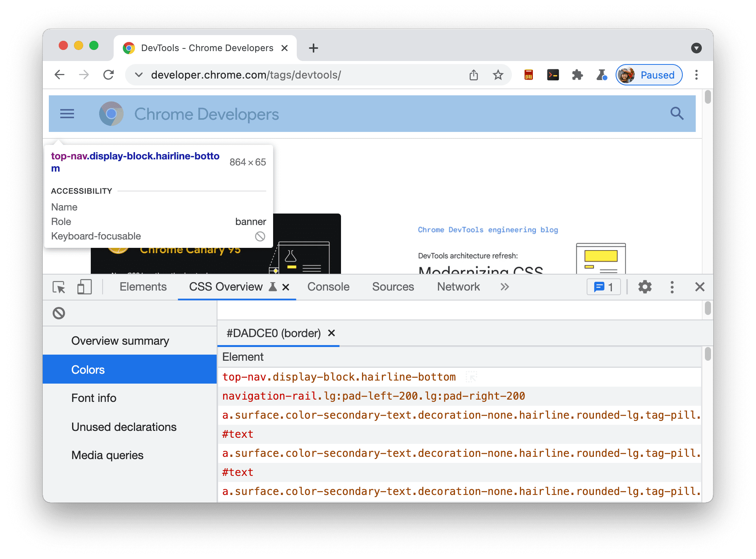Select the Sources tab in DevTools

click(x=394, y=286)
